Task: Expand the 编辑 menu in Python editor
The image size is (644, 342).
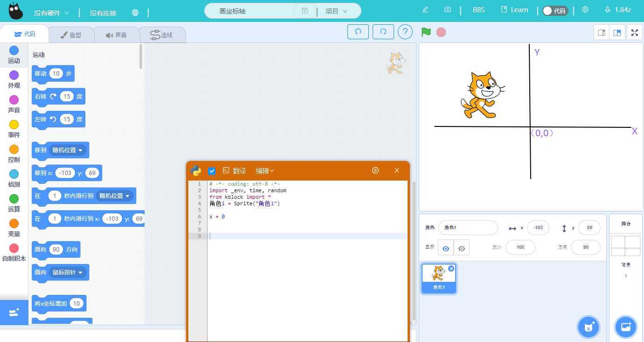Action: coord(265,171)
